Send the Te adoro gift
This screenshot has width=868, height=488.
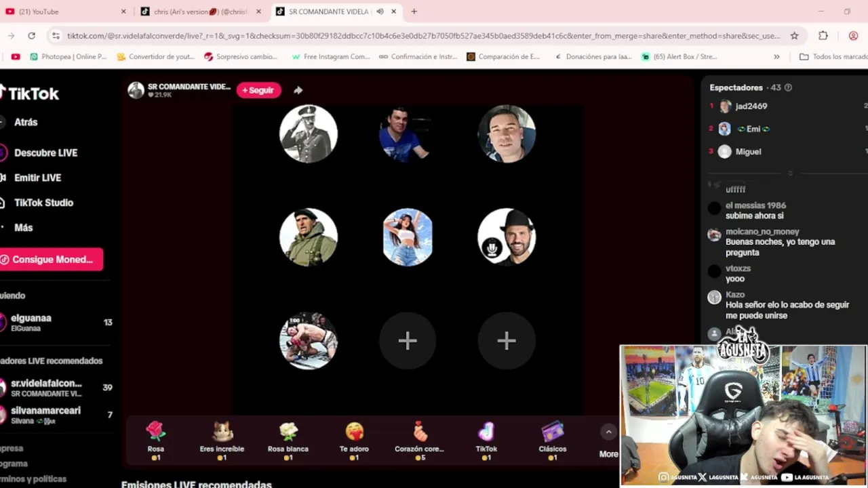point(354,440)
